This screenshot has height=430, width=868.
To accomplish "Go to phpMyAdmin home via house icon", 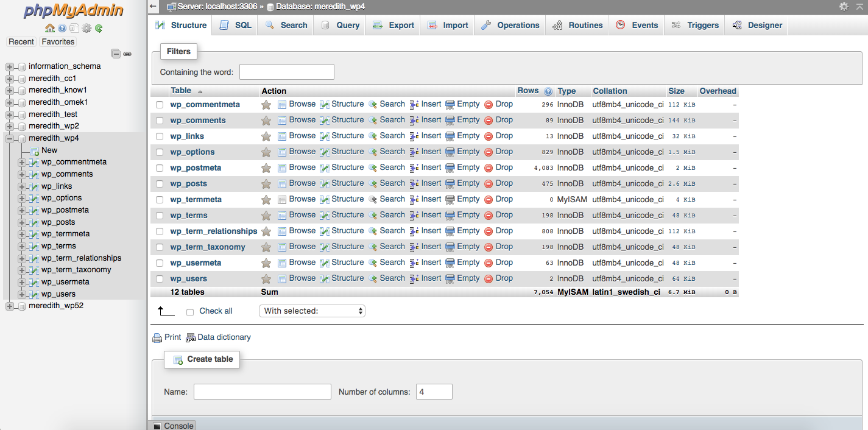I will (50, 28).
